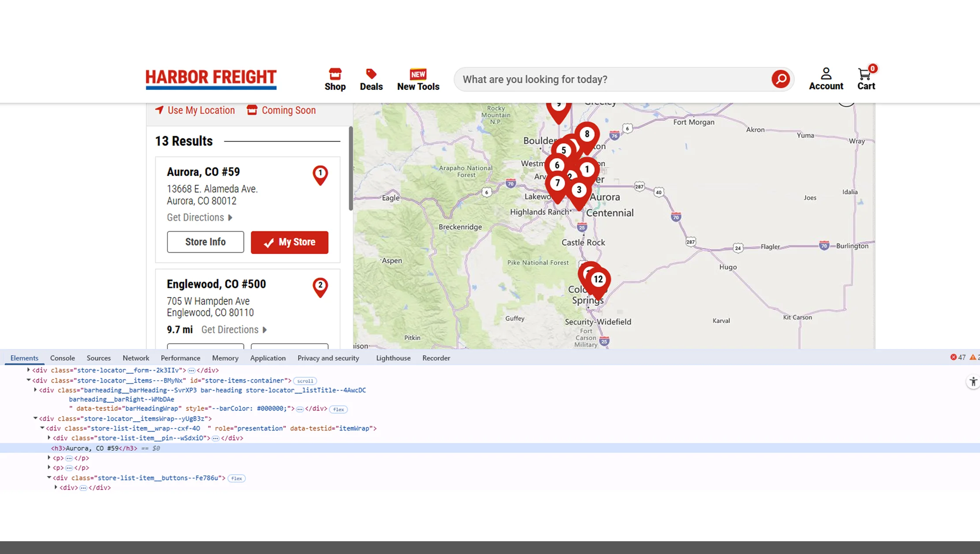Click the Harbor Freight logo
The height and width of the screenshot is (554, 980).
pos(211,79)
